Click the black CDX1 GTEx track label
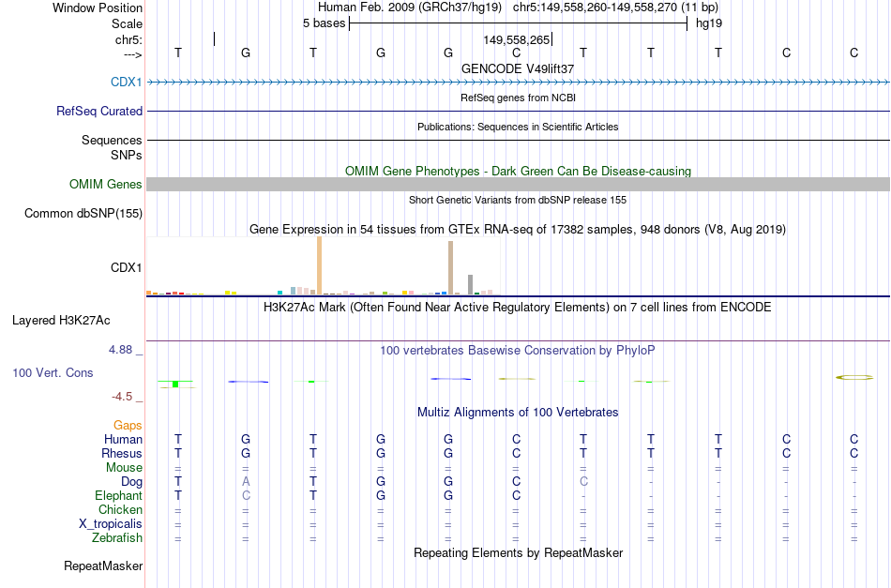This screenshot has width=891, height=588. [x=127, y=267]
